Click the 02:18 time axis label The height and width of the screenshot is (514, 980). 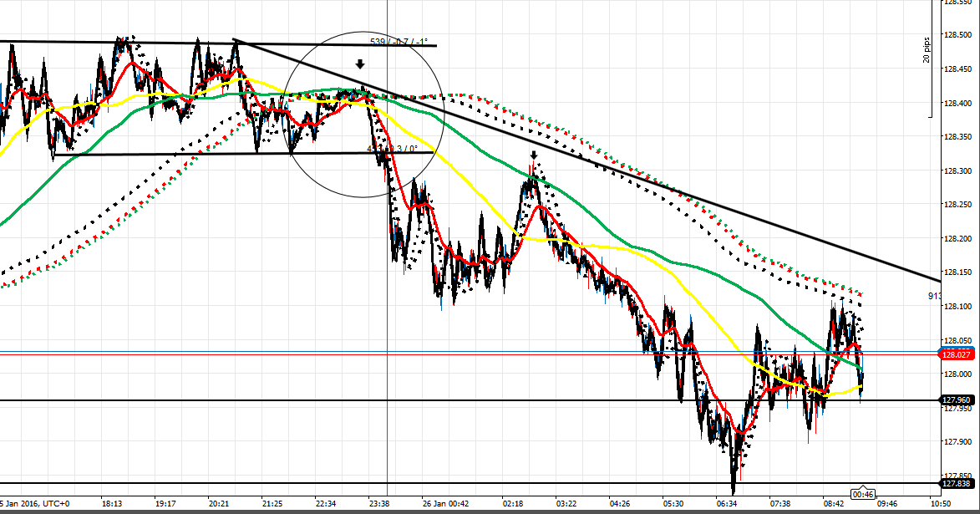(x=512, y=503)
